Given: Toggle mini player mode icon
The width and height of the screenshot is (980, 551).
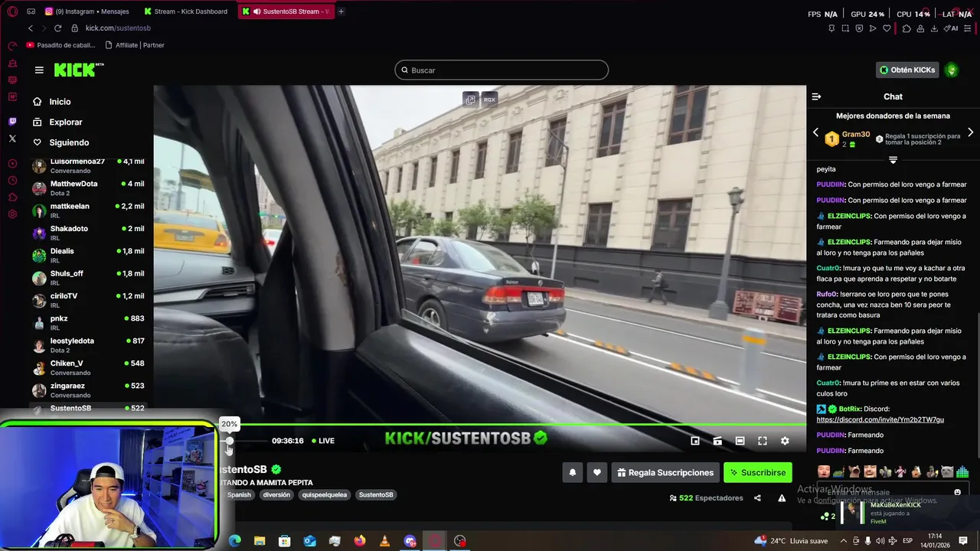Looking at the screenshot, I should 695,441.
